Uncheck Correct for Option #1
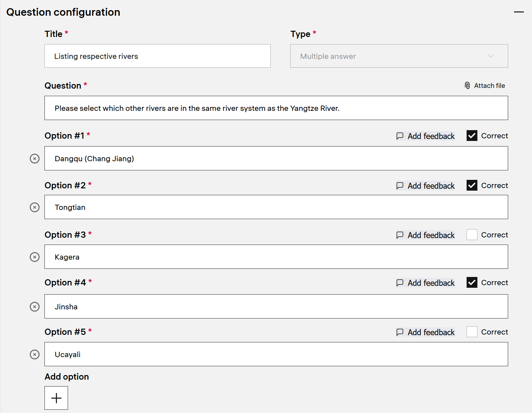Image resolution: width=532 pixels, height=413 pixels. [472, 136]
